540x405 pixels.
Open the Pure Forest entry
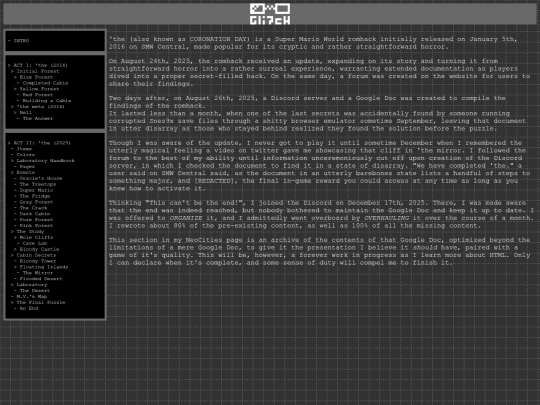point(36,219)
